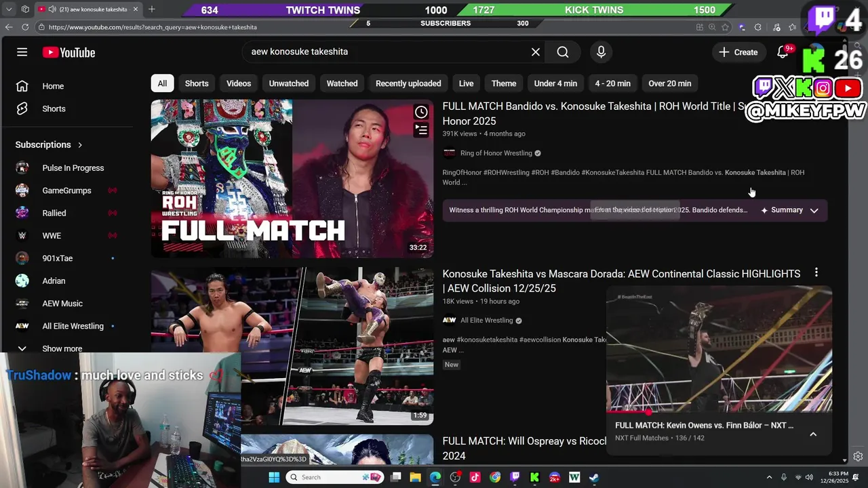Show hidden system tray icons
Screen dimensions: 868x488
[769, 477]
